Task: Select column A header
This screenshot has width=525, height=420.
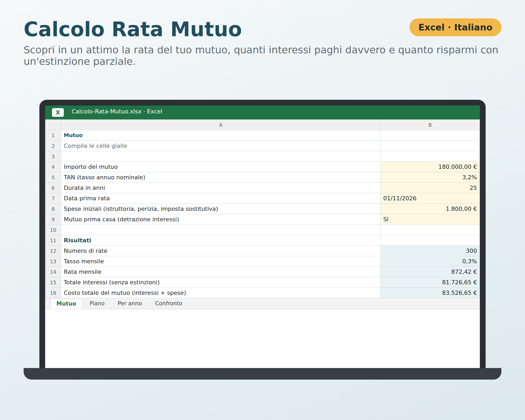Action: (x=221, y=125)
